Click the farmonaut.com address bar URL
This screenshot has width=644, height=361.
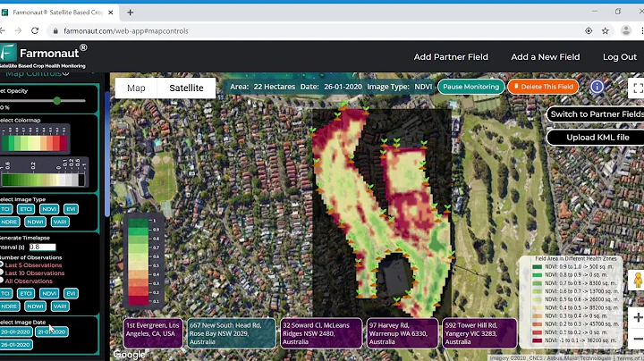coord(126,31)
